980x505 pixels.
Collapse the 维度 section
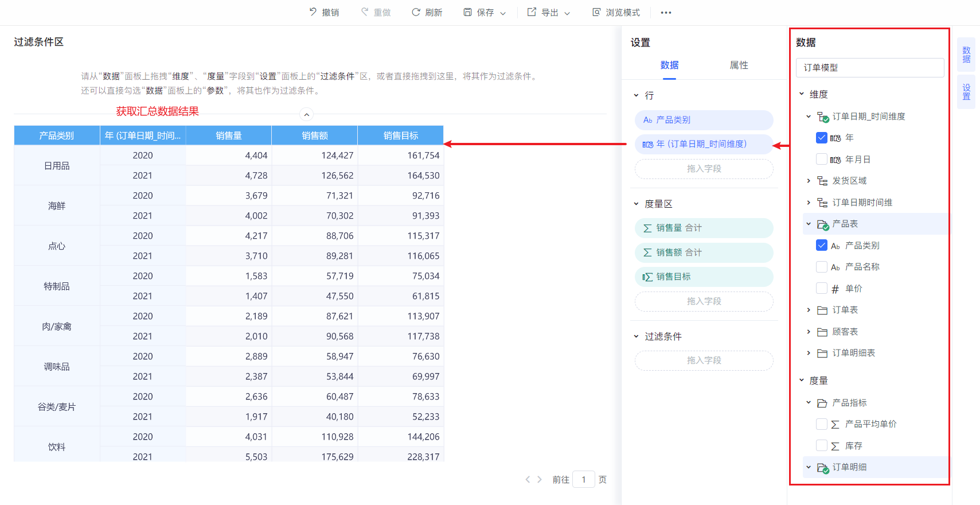tap(802, 94)
